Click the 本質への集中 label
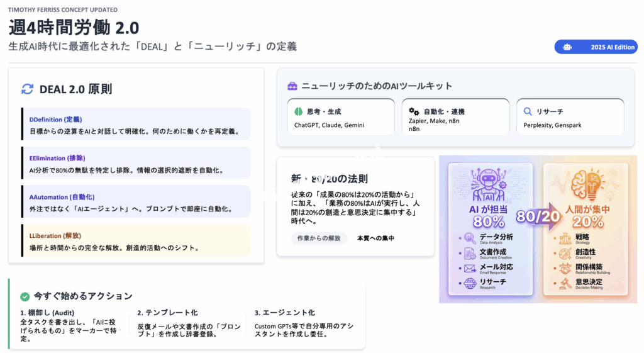This screenshot has width=644, height=353. [x=375, y=238]
